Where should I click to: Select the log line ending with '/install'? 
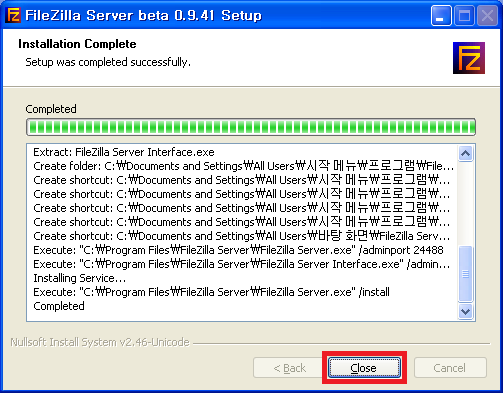pos(211,292)
